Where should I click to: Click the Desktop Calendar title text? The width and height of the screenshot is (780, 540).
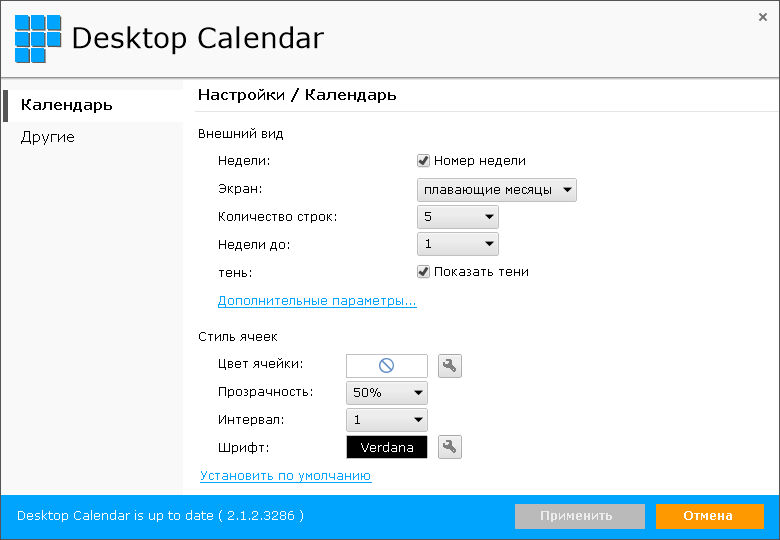click(198, 39)
